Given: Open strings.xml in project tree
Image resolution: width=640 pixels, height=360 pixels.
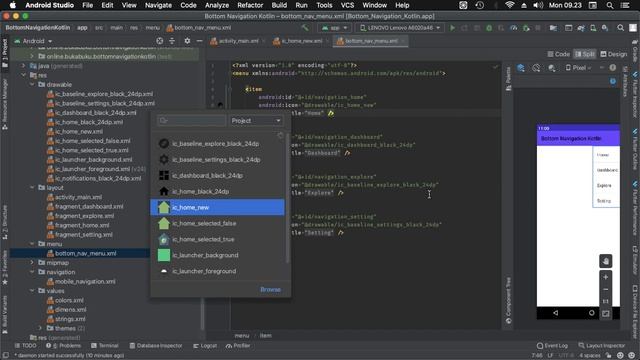Looking at the screenshot, I should pyautogui.click(x=66, y=319).
